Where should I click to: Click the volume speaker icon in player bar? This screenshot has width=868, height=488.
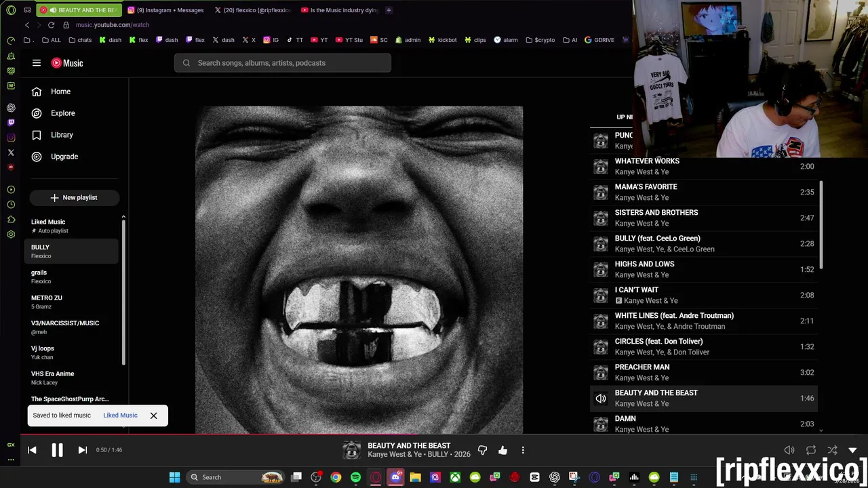[x=789, y=450]
